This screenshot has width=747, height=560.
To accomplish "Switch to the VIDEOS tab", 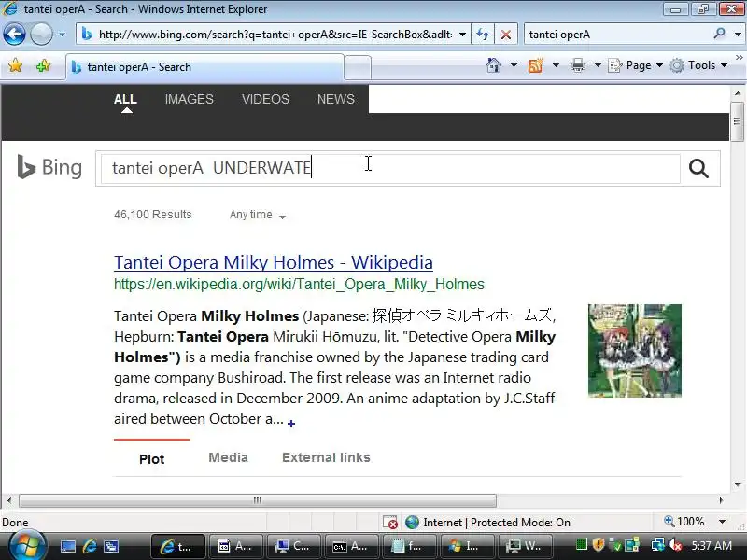I will click(265, 99).
